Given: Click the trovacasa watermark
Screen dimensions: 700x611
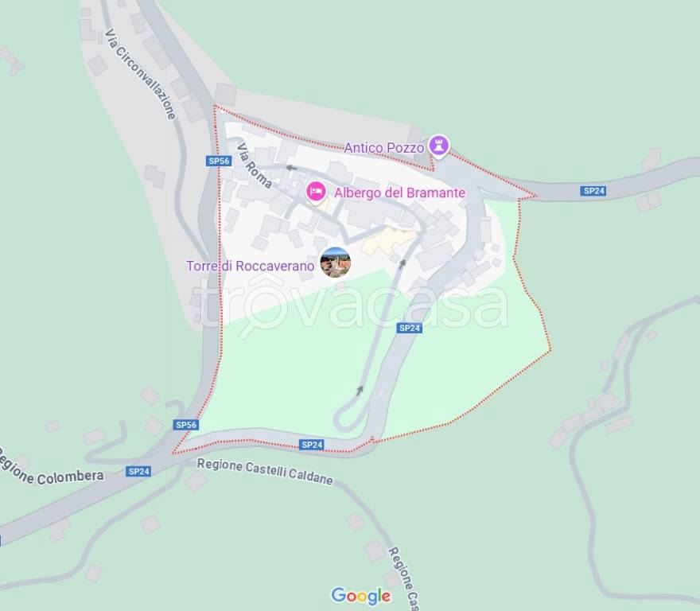Looking at the screenshot, I should coord(352,305).
